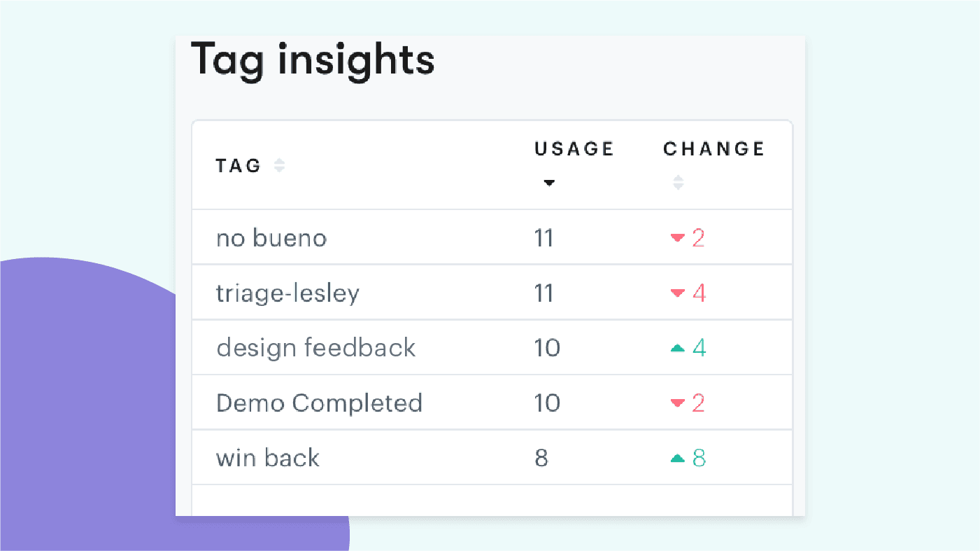Select the CHANGE column header
The image size is (980, 551).
pyautogui.click(x=713, y=149)
